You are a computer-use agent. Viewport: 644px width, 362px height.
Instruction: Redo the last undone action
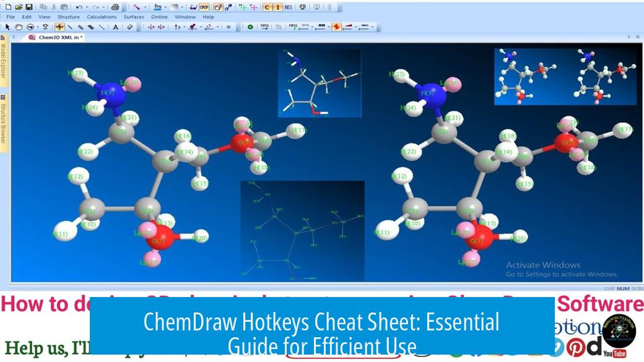[x=95, y=7]
